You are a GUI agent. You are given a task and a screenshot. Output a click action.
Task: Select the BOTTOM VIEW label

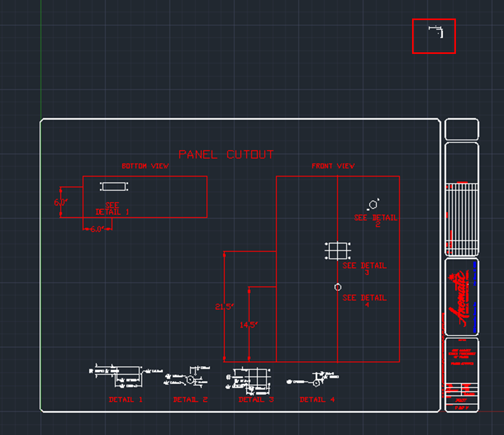145,166
